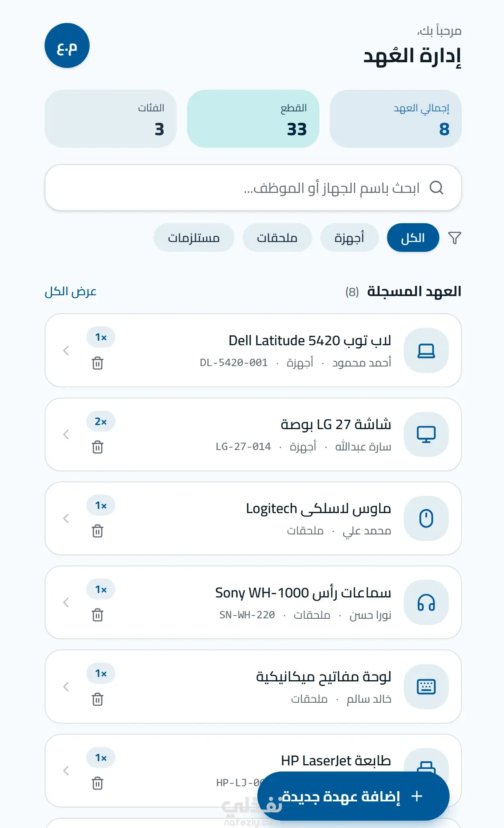504x828 pixels.
Task: Expand the Dell Latitude 5420 row chevron
Action: tap(66, 351)
